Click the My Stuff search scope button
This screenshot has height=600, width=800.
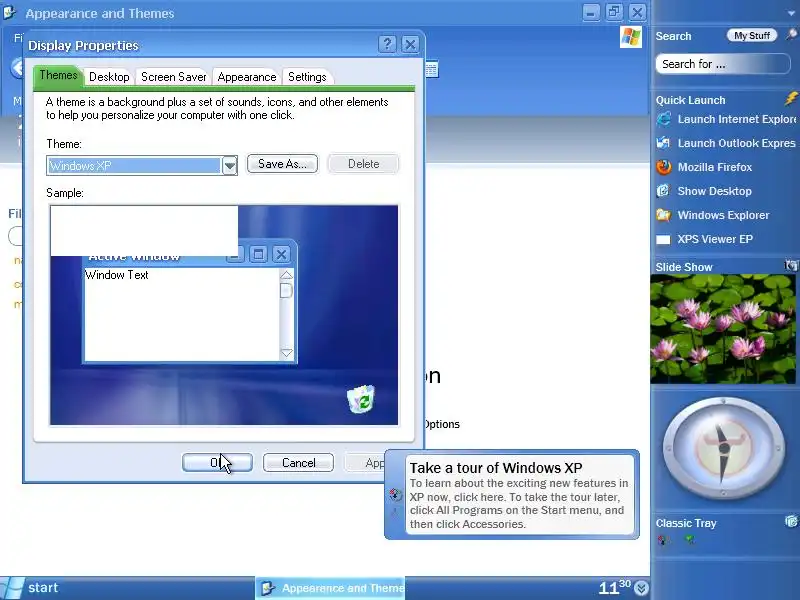pyautogui.click(x=752, y=35)
